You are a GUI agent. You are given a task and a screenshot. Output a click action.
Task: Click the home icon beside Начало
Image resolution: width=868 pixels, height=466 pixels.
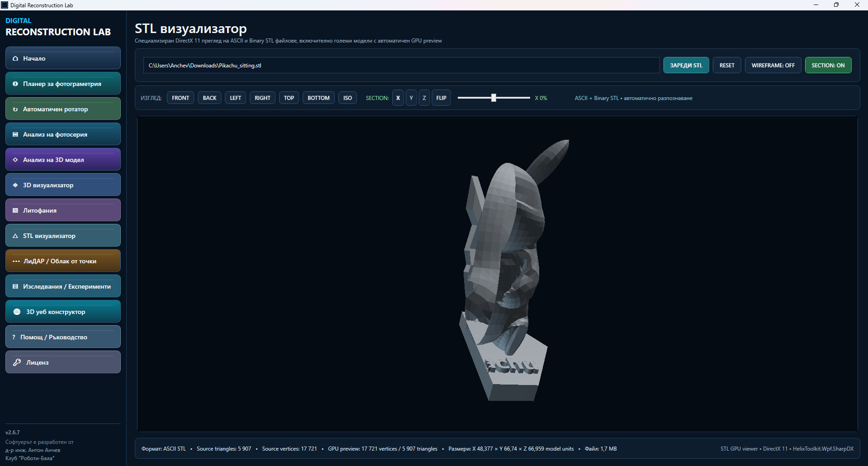(x=15, y=58)
